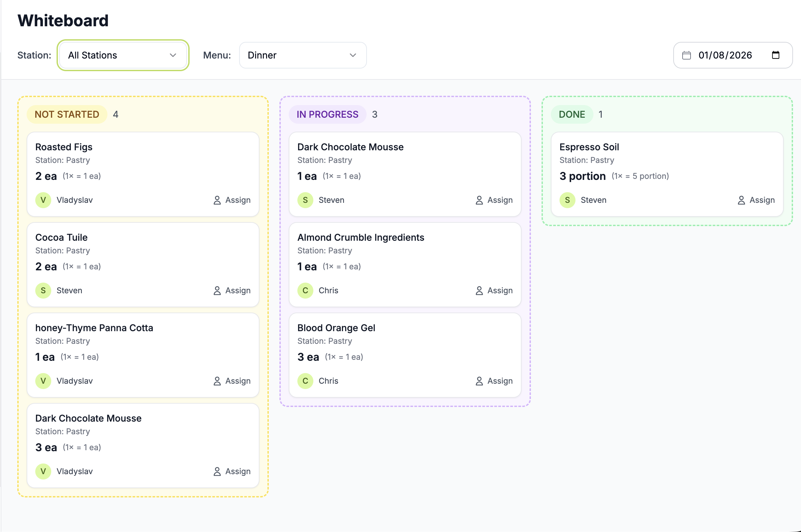
Task: Open the Cocoa Tuile card title
Action: [x=62, y=237]
